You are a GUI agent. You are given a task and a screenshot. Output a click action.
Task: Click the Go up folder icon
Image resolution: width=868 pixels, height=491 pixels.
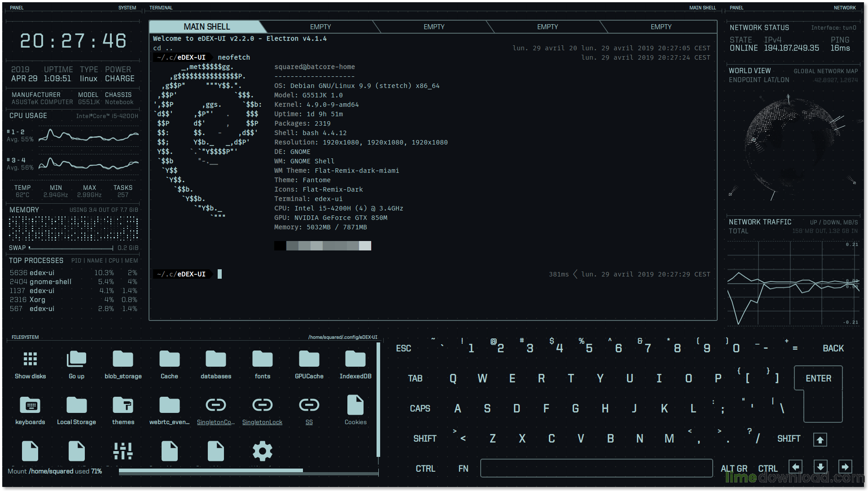pos(76,359)
